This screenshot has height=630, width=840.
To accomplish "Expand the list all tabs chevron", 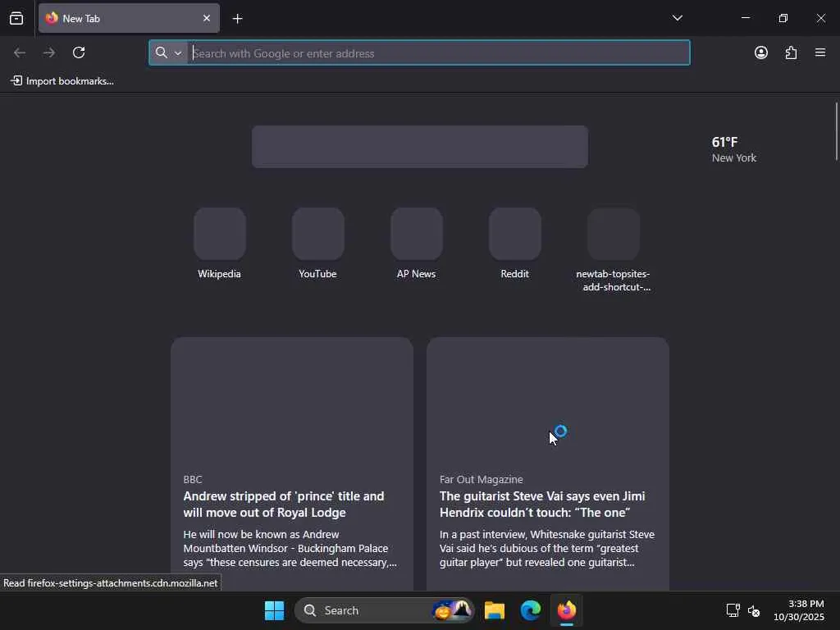I will [x=677, y=18].
